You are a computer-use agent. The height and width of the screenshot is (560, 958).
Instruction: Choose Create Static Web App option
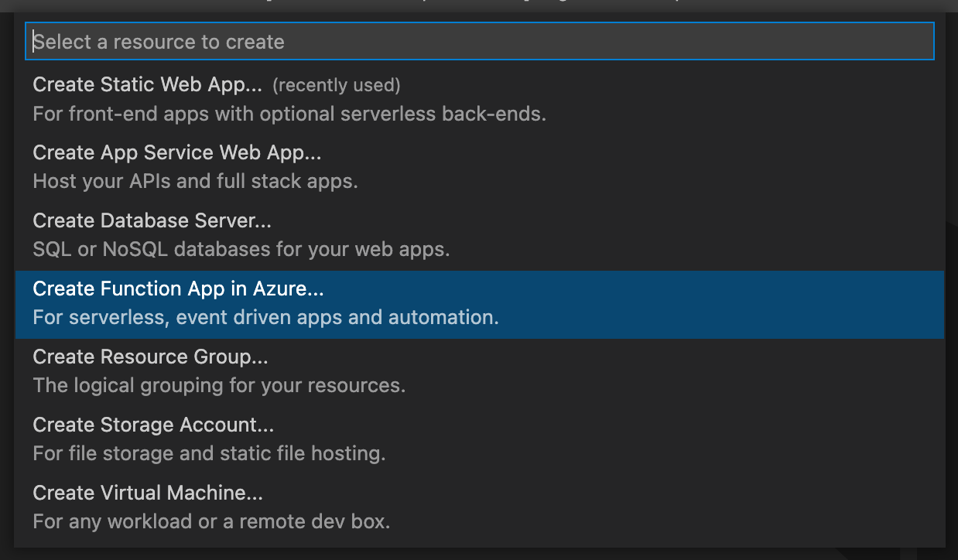click(480, 101)
